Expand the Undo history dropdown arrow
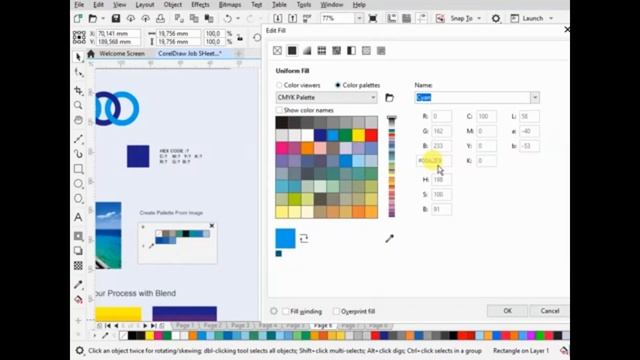 pyautogui.click(x=238, y=18)
